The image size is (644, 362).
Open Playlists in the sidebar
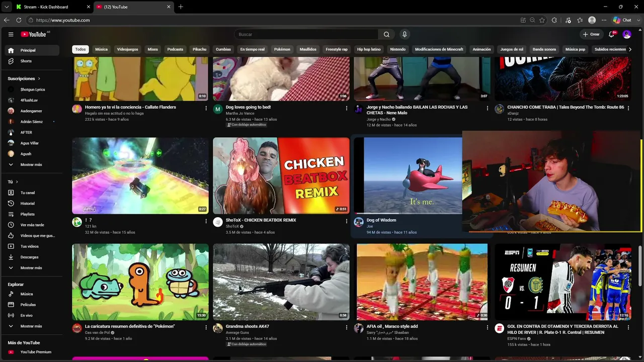[x=32, y=214]
